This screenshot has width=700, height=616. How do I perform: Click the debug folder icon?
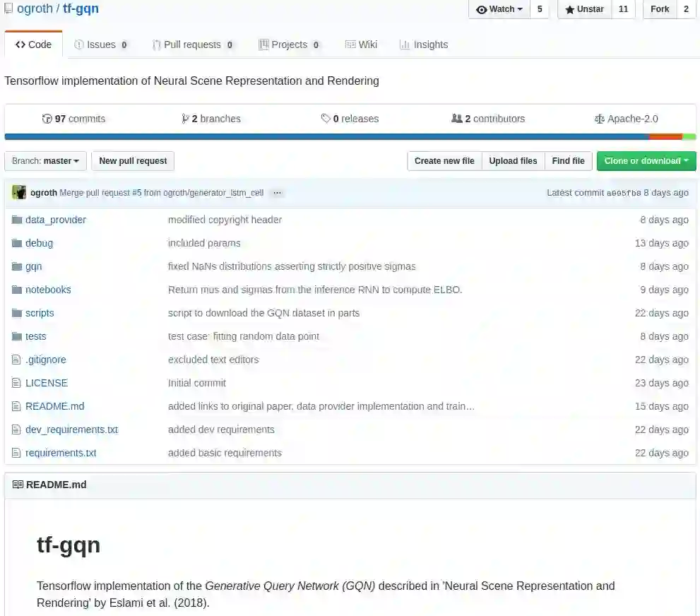pos(17,243)
